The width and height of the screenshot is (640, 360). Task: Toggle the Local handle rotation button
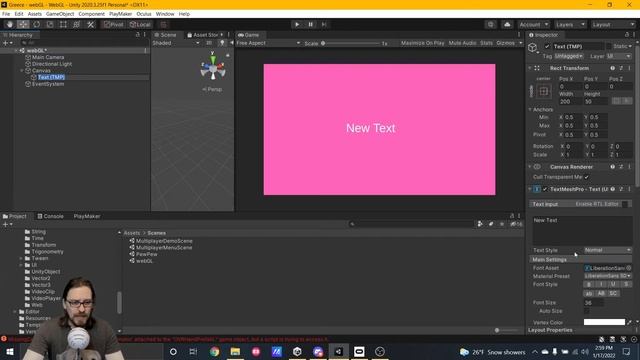[140, 24]
